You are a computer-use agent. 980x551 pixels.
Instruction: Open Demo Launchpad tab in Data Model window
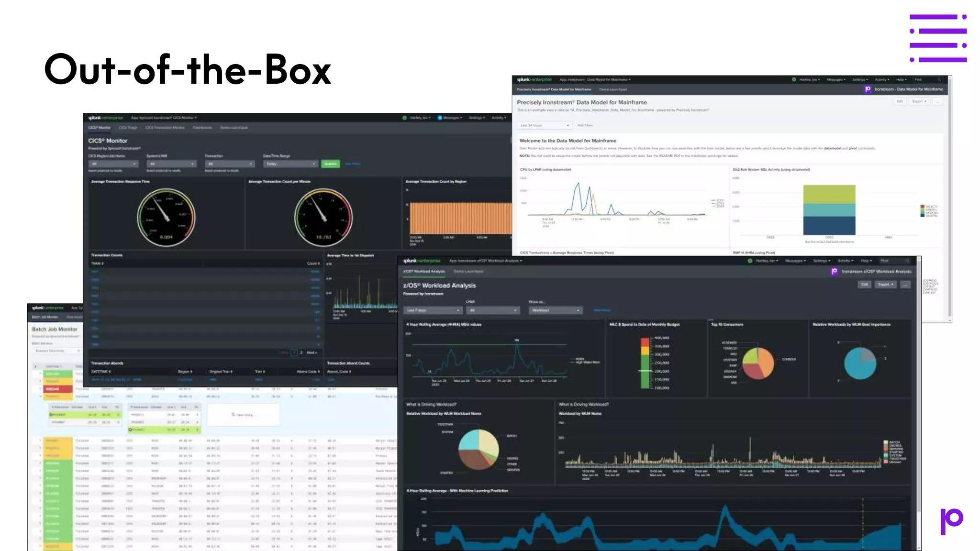613,89
